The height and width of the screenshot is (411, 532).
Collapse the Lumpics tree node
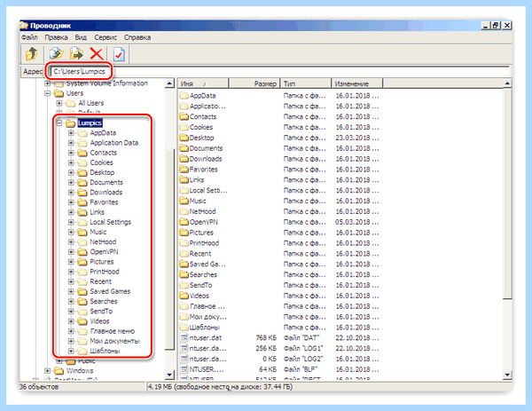pos(59,123)
